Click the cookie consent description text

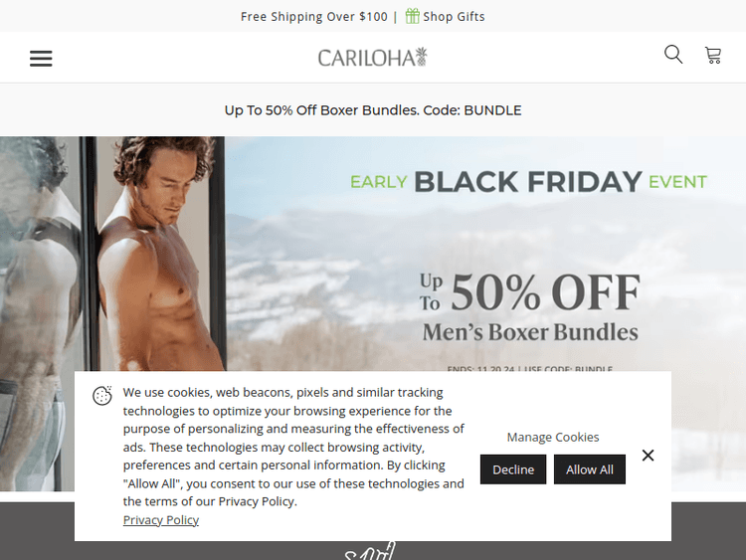click(x=293, y=447)
